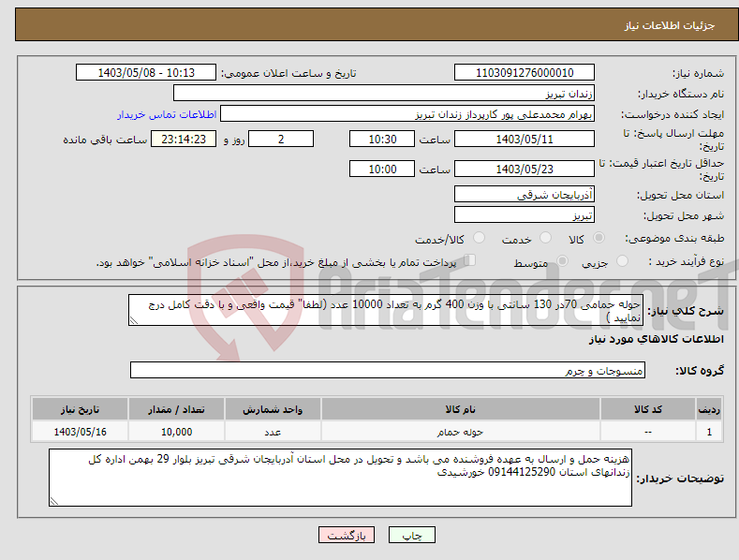
Task: Click the province field آذربایجان شرقی
Action: tap(525, 194)
